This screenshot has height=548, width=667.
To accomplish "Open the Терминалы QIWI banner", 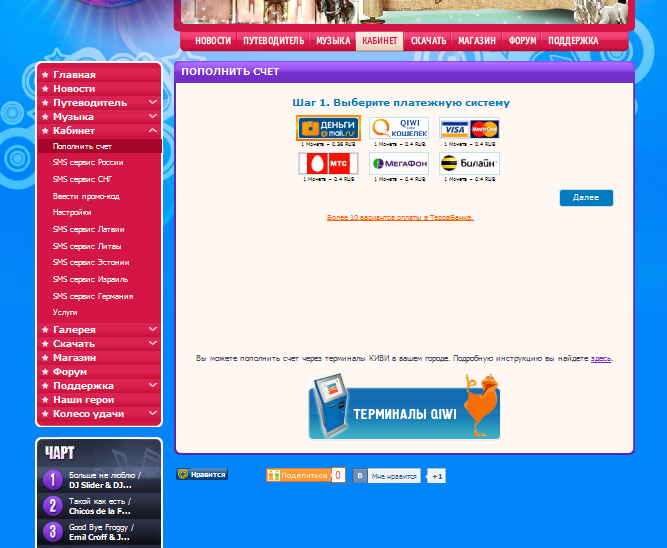I will click(x=404, y=407).
